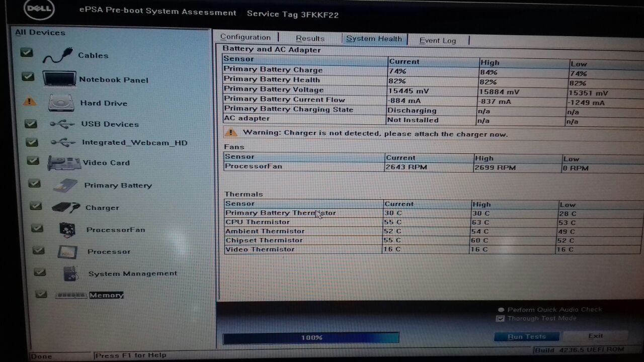Toggle the Primary Battery checkbox
644x362 pixels.
(34, 183)
